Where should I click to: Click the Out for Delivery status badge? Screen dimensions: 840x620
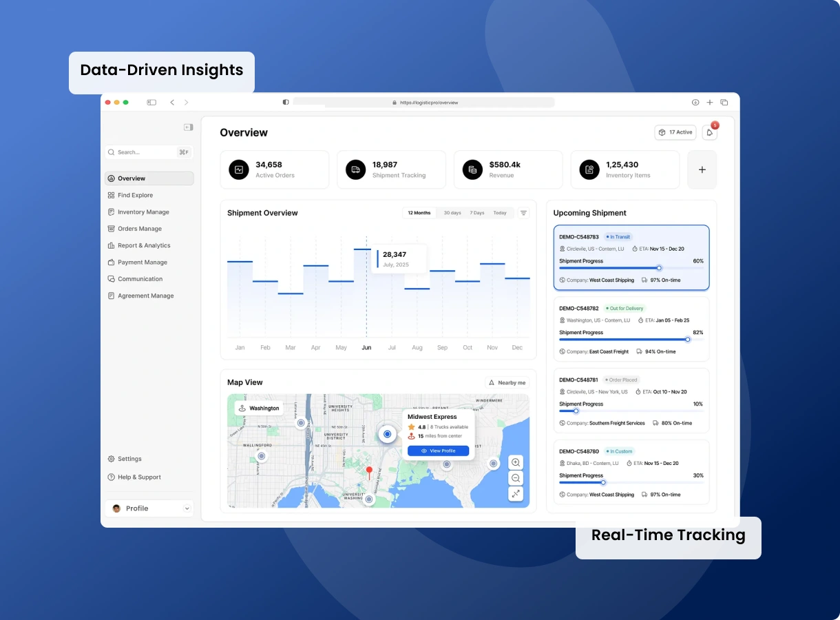click(x=624, y=309)
